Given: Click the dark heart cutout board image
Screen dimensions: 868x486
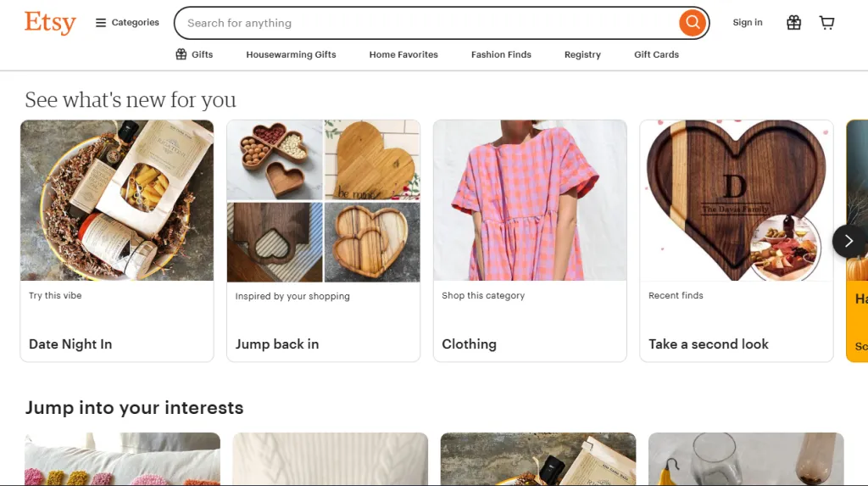Looking at the screenshot, I should pyautogui.click(x=275, y=243).
